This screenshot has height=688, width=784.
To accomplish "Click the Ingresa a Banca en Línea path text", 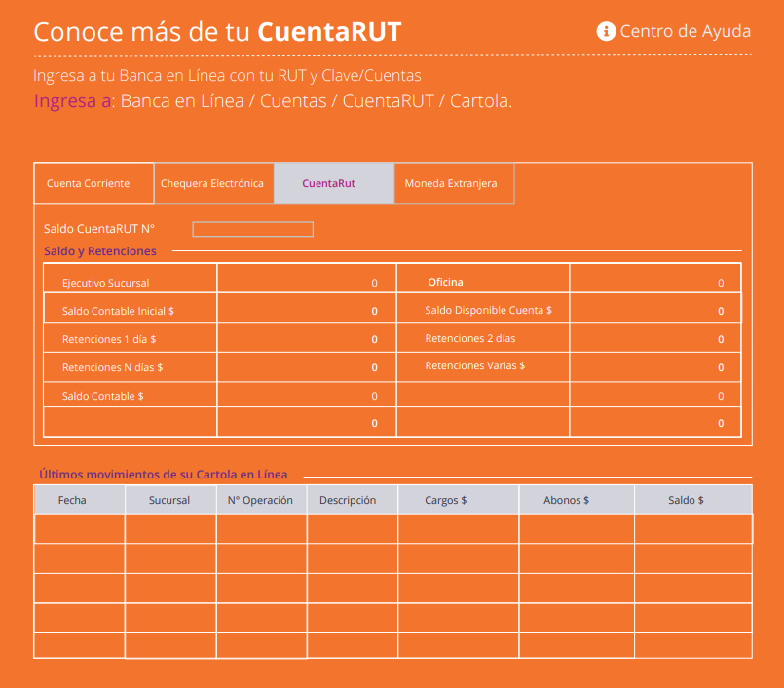I will [x=273, y=100].
